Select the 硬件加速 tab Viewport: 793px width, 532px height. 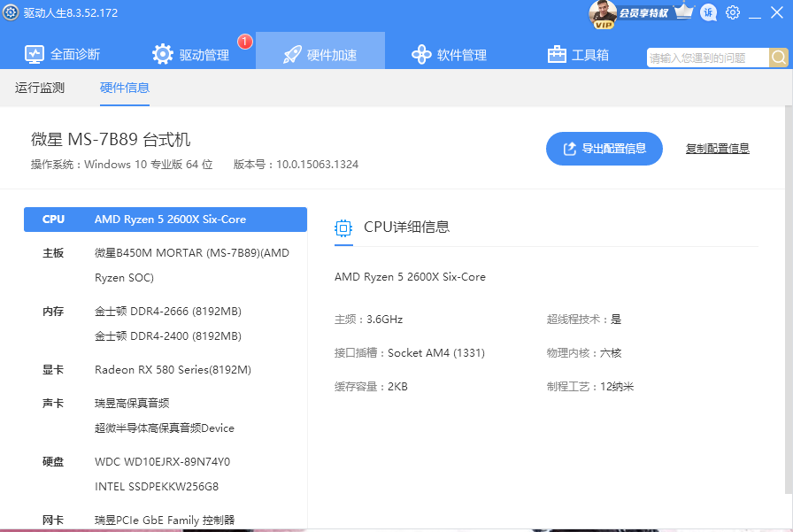pos(320,50)
